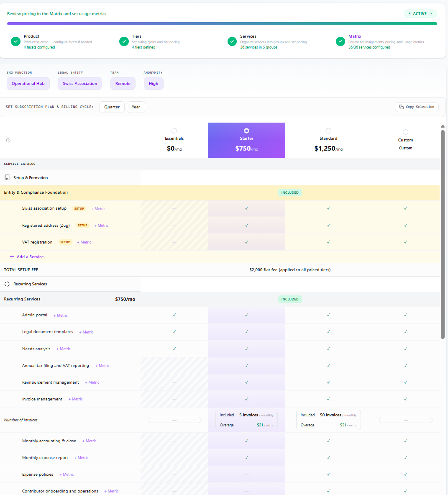Image resolution: width=448 pixels, height=495 pixels.
Task: Open the SNO Function Operational Hub selector
Action: (28, 84)
